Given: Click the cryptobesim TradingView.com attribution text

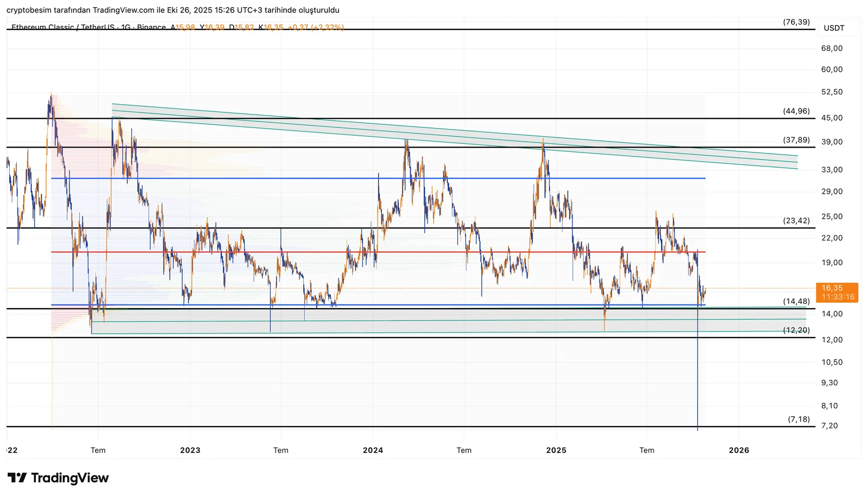Looking at the screenshot, I should click(x=173, y=10).
